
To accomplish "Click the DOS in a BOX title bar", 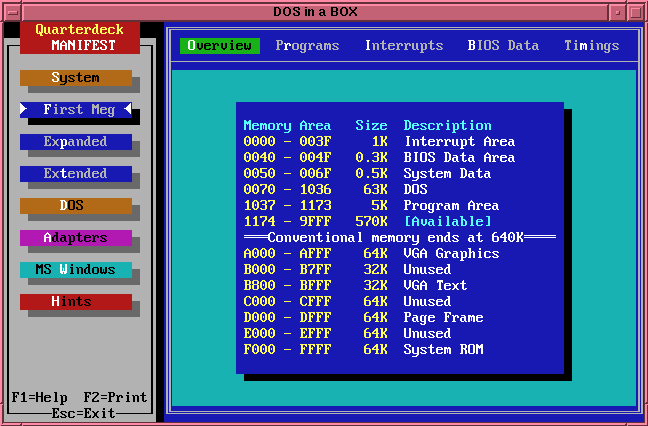I will [315, 12].
